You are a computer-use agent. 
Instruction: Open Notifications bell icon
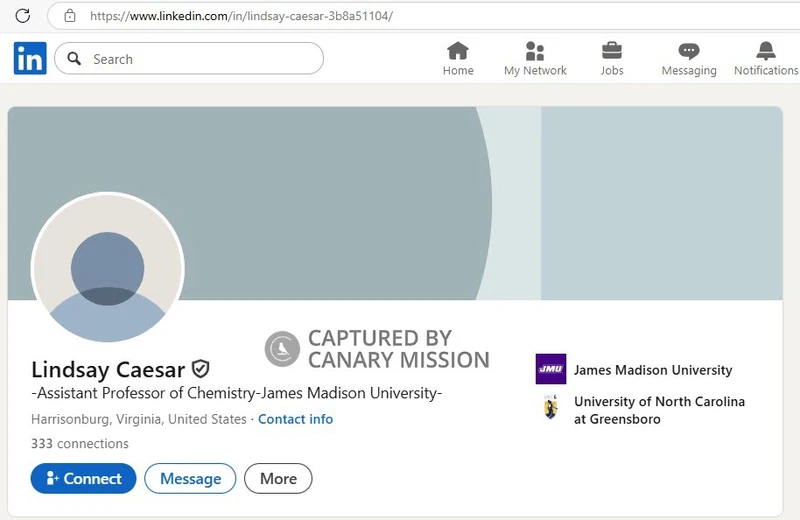point(766,51)
